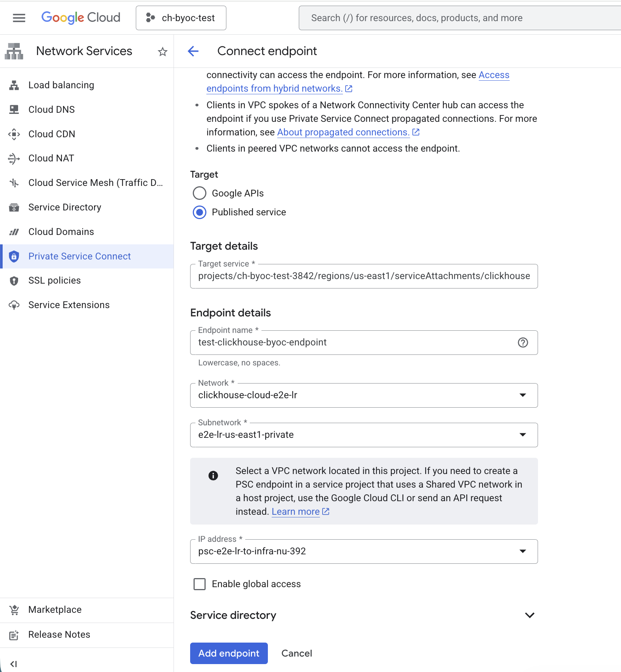Viewport: 621px width, 672px height.
Task: Open the ch-byoc-test project switcher
Action: [x=181, y=18]
